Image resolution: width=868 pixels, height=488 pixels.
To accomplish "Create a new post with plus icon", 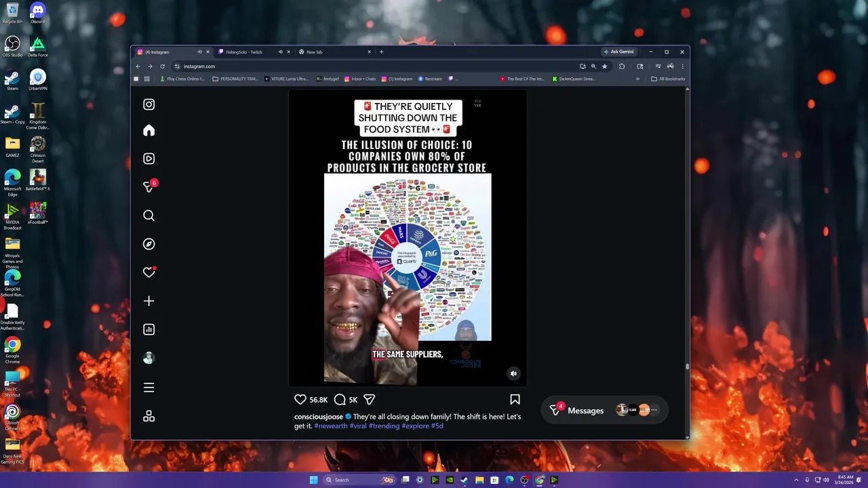I will 149,301.
